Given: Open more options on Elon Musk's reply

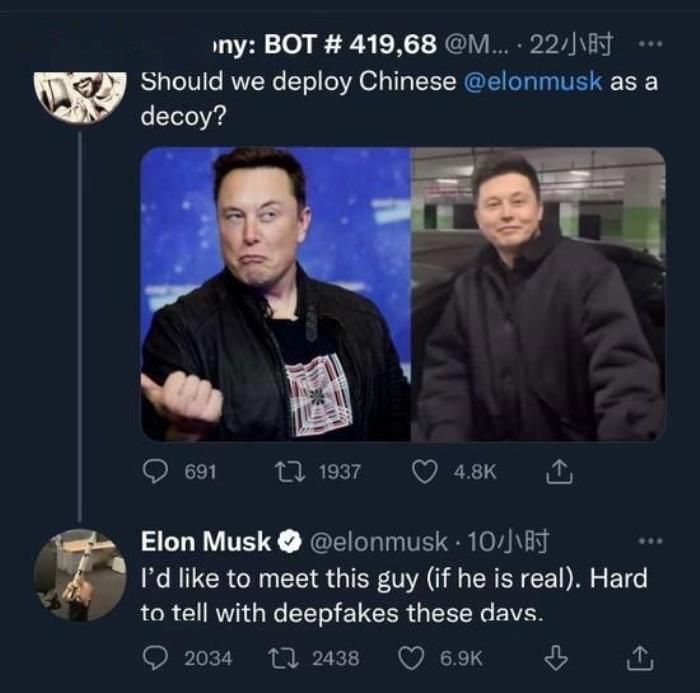Looking at the screenshot, I should (650, 541).
